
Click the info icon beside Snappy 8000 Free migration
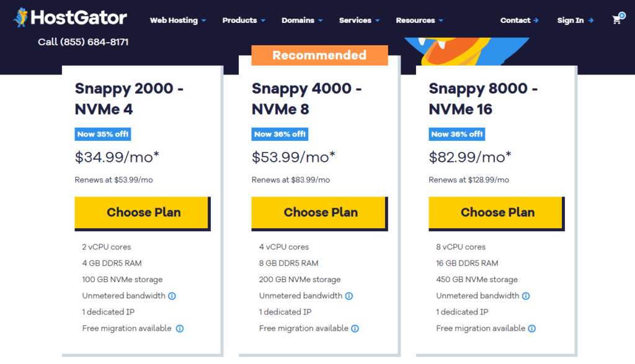pos(531,328)
